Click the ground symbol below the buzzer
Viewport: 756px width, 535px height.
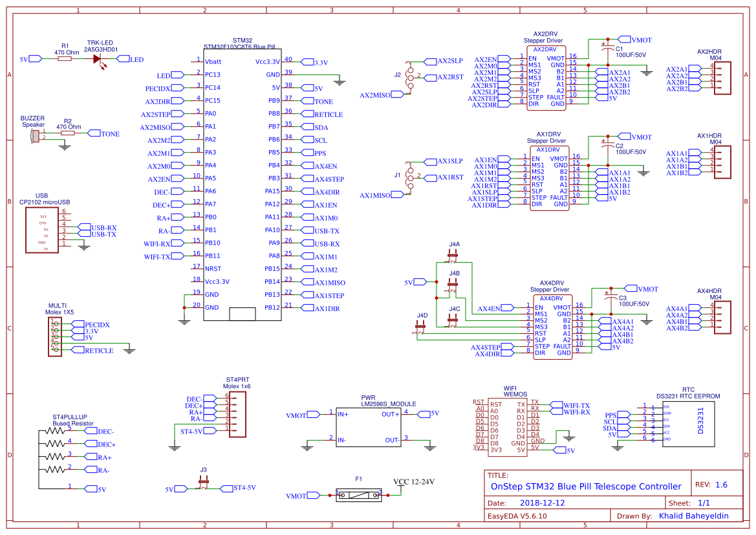pos(65,147)
